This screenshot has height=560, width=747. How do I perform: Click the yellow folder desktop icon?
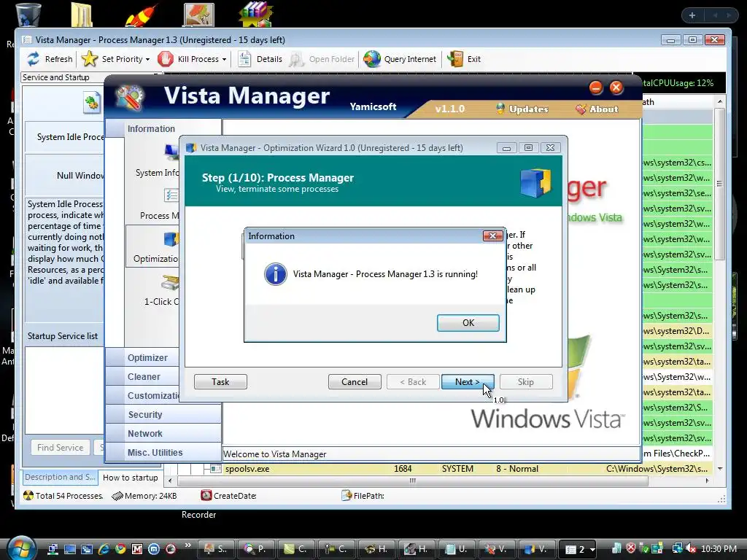click(82, 15)
